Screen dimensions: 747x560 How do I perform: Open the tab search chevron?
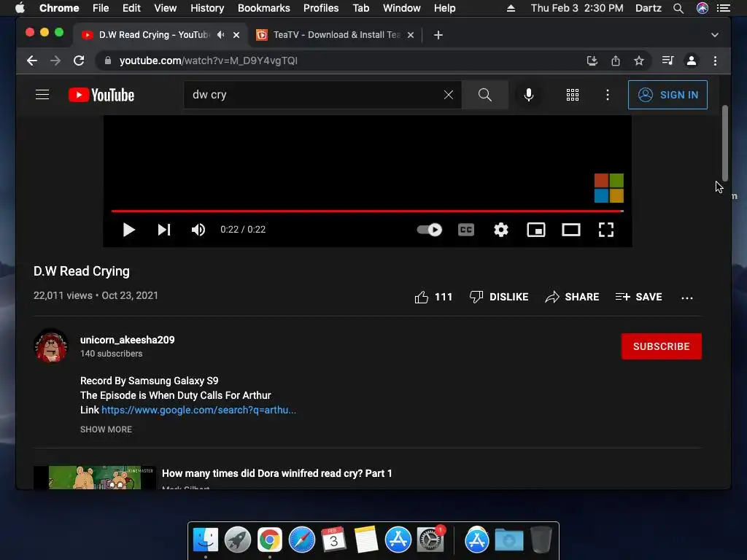tap(715, 35)
